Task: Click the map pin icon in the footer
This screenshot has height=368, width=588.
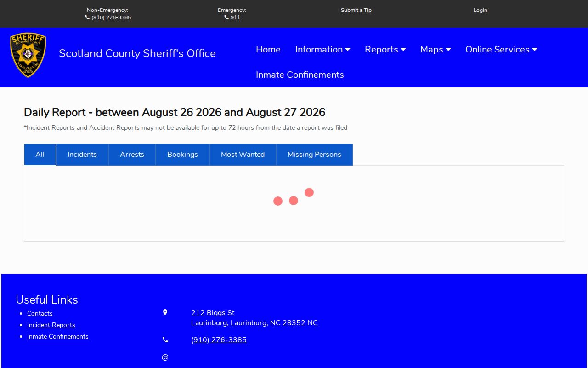Action: coord(165,312)
